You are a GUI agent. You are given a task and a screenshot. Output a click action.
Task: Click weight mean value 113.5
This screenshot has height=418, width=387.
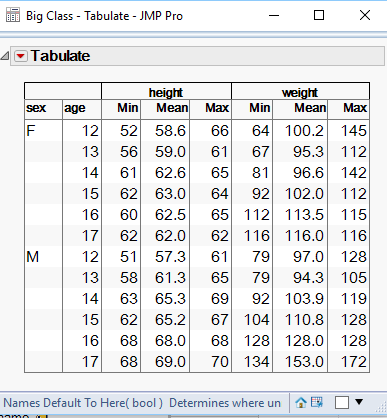tap(304, 215)
